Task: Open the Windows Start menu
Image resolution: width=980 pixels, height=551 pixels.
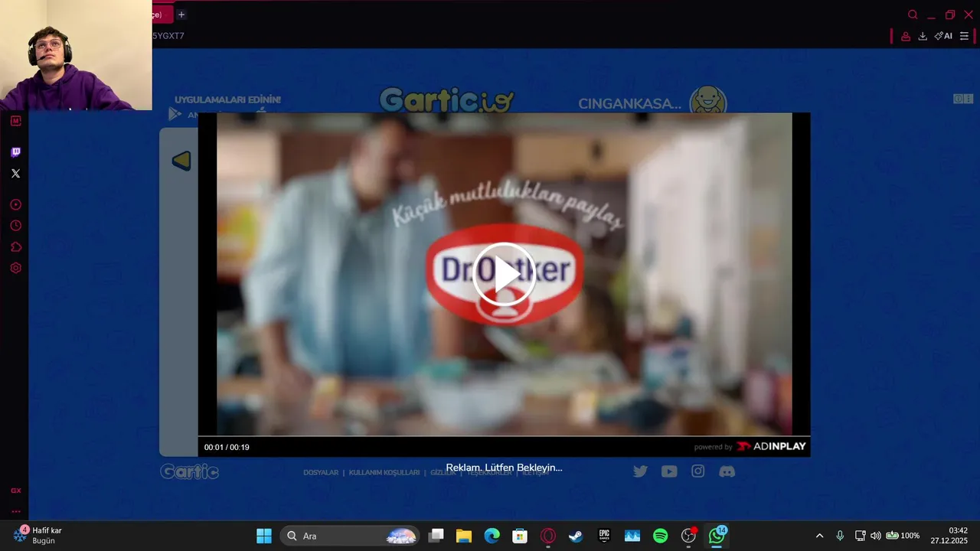Action: click(264, 536)
